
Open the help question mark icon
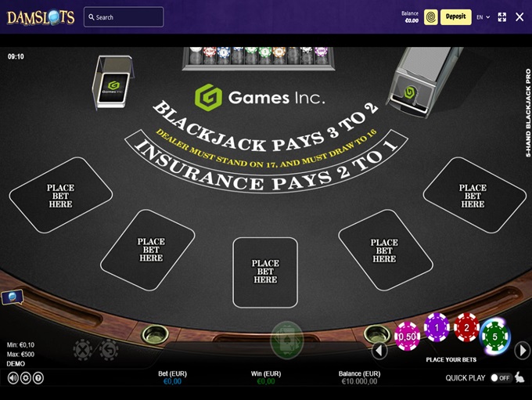(38, 378)
